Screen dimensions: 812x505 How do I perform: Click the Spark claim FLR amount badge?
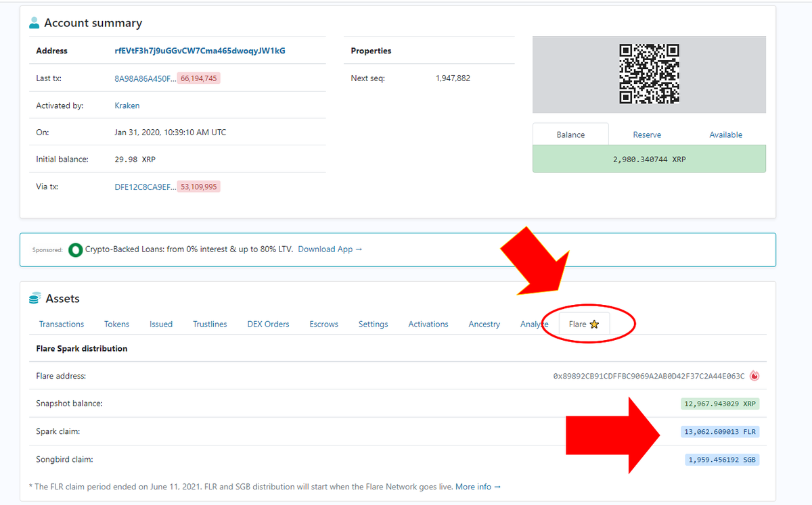(721, 431)
